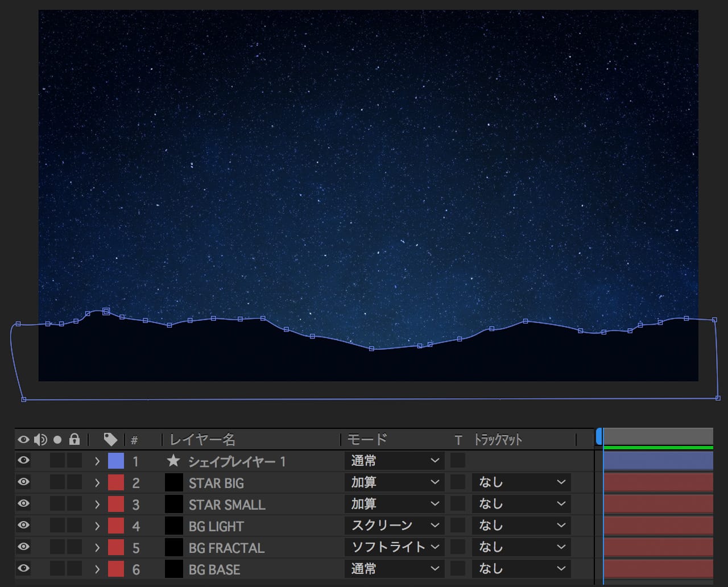Viewport: 728px width, 587px height.
Task: Select the BG FRACTAL layer name
Action: coord(226,548)
